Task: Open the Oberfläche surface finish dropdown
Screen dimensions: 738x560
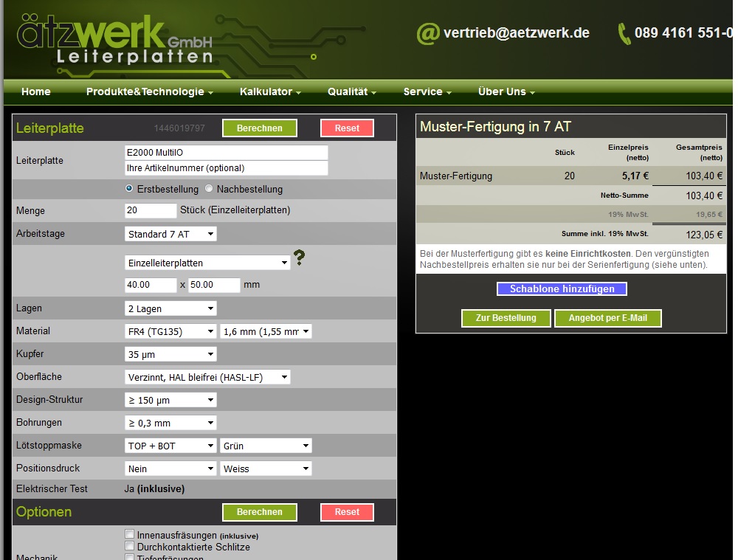Action: (x=207, y=377)
